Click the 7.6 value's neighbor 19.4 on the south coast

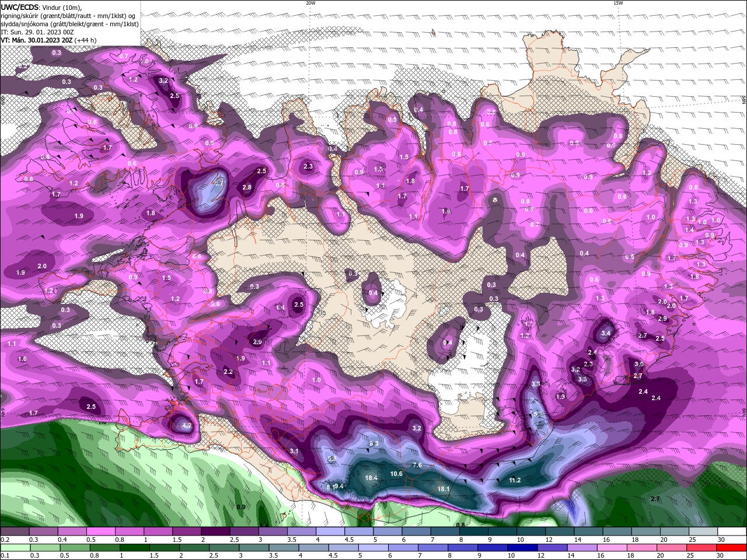338,486
